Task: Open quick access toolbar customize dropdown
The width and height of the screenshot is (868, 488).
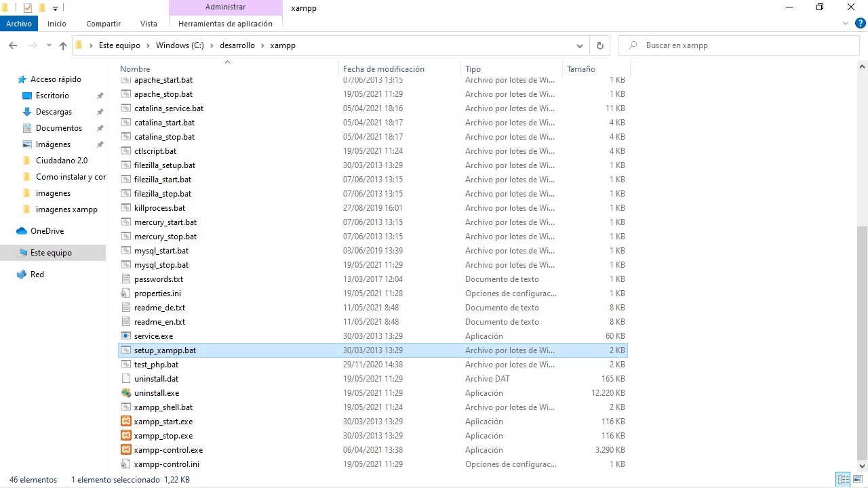Action: (x=55, y=8)
